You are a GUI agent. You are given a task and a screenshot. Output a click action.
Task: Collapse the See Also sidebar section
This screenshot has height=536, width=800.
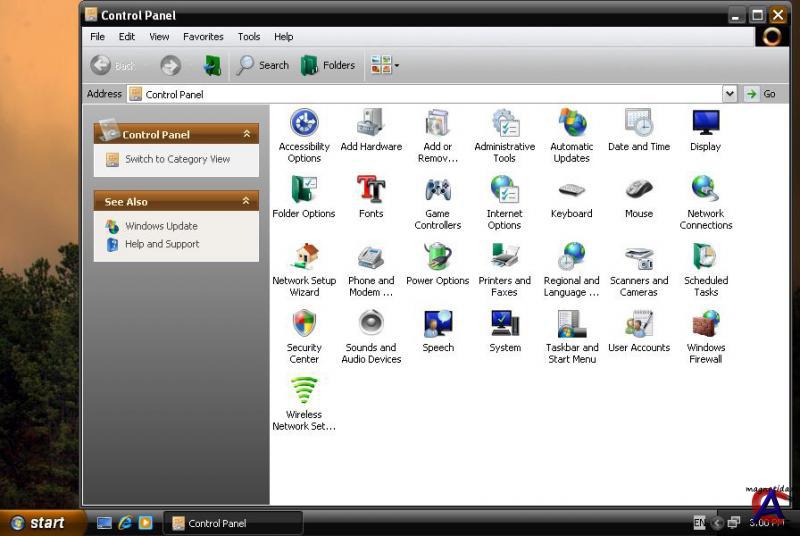[x=247, y=201]
